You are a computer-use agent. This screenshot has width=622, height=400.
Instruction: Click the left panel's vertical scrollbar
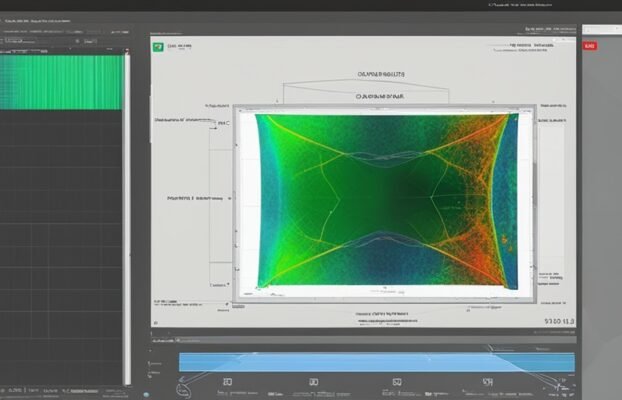point(126,220)
